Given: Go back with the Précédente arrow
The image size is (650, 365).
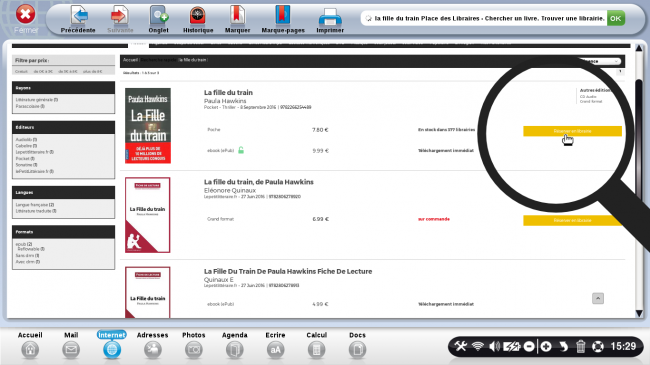Looking at the screenshot, I should pos(78,19).
